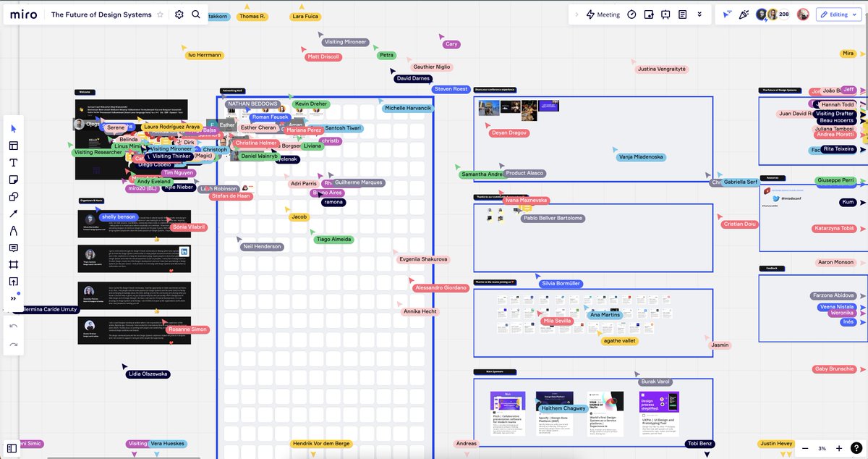
Task: Click the Pitch sponsor card thumbnail
Action: 508,402
